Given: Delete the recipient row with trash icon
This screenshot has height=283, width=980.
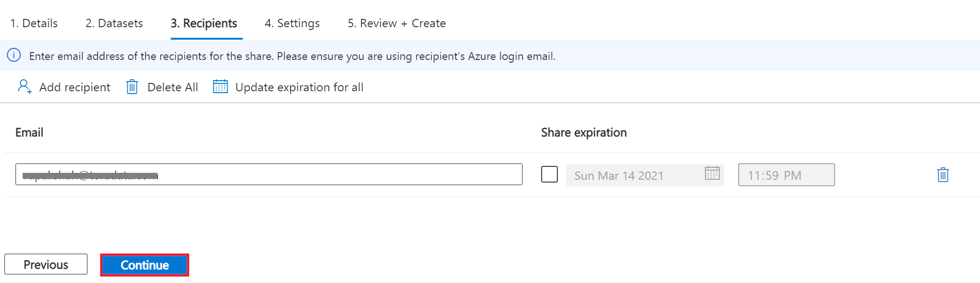Looking at the screenshot, I should pos(943,175).
